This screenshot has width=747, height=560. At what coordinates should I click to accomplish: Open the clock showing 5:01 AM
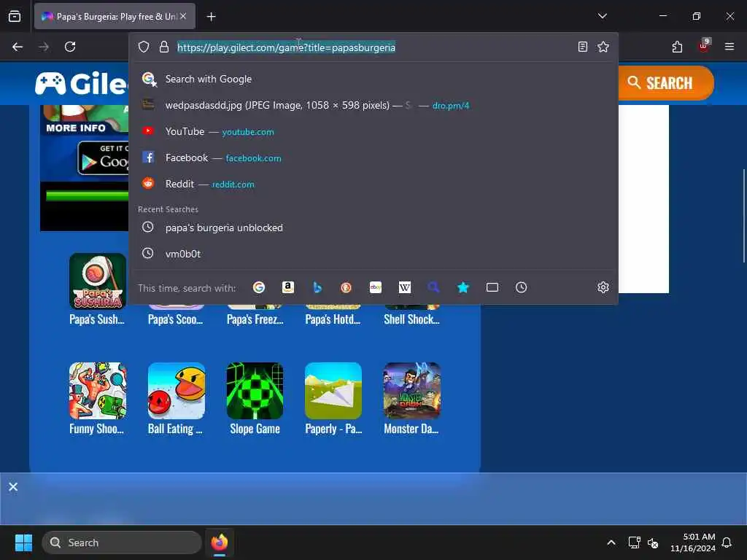coord(693,542)
